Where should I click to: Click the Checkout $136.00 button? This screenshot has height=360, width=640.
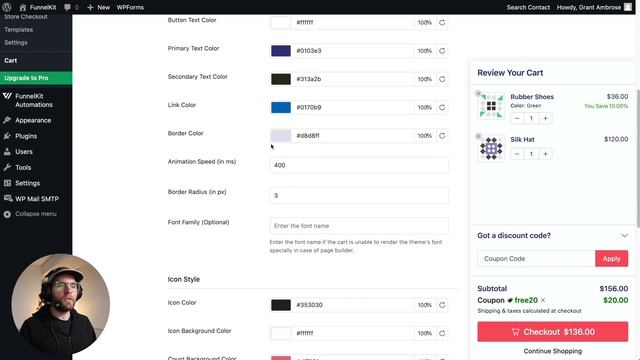tap(553, 332)
